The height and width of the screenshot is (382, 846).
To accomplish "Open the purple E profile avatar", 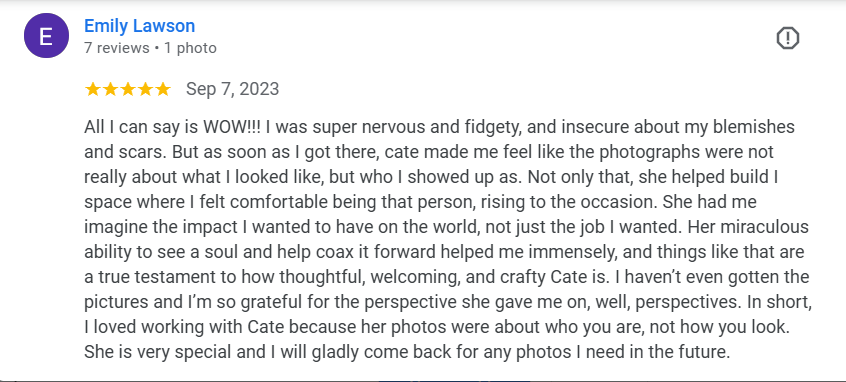I will (x=46, y=36).
